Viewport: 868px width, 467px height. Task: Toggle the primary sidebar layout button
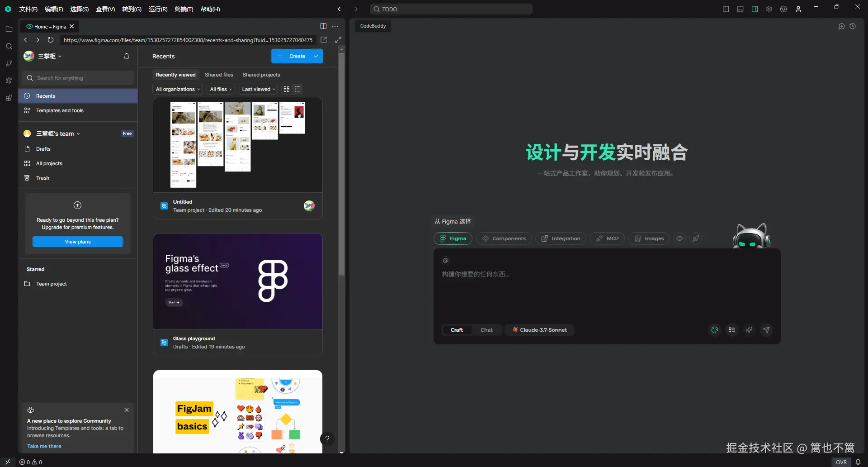click(x=726, y=9)
